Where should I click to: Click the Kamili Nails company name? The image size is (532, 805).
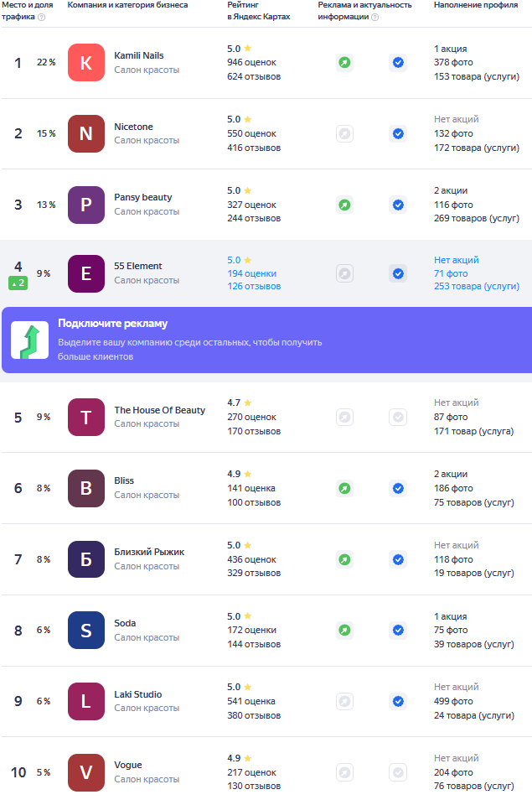click(139, 55)
